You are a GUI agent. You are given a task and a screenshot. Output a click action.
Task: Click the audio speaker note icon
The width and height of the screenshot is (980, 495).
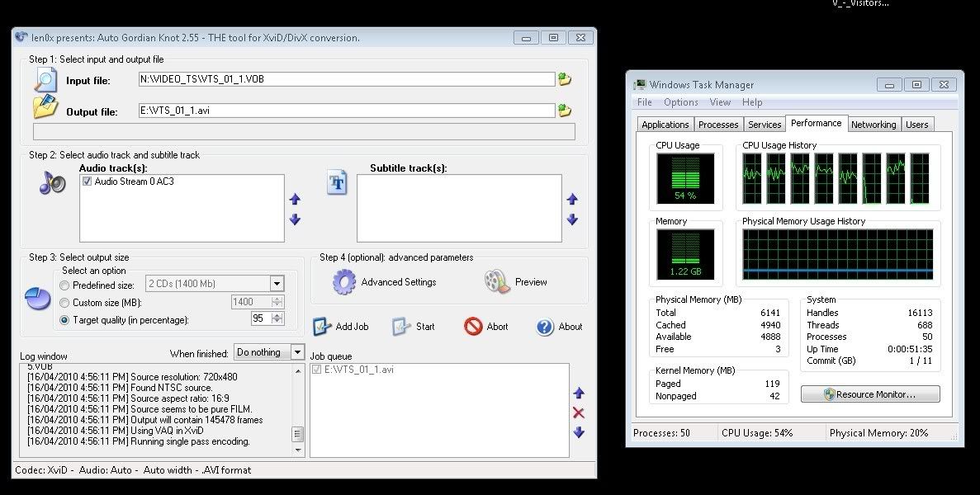tap(53, 181)
